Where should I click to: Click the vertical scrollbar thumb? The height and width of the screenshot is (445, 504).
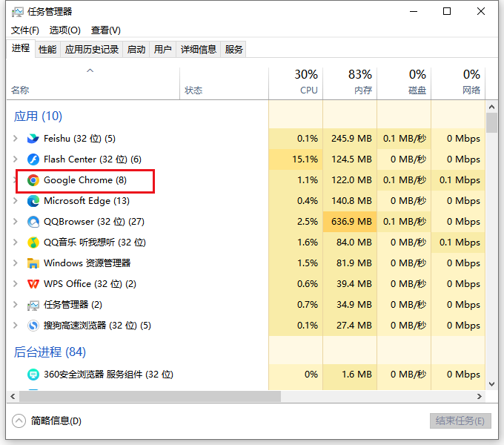[x=491, y=122]
